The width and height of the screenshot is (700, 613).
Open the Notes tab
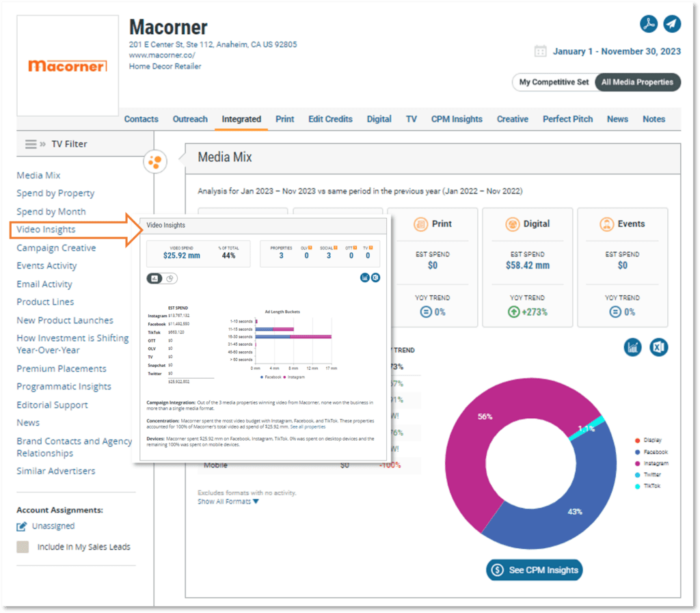click(x=654, y=119)
